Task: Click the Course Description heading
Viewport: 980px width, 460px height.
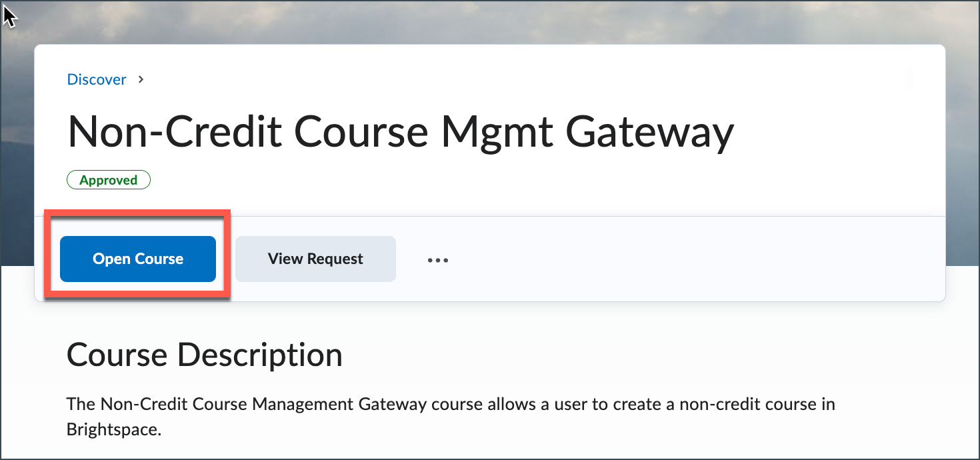Action: [x=205, y=355]
